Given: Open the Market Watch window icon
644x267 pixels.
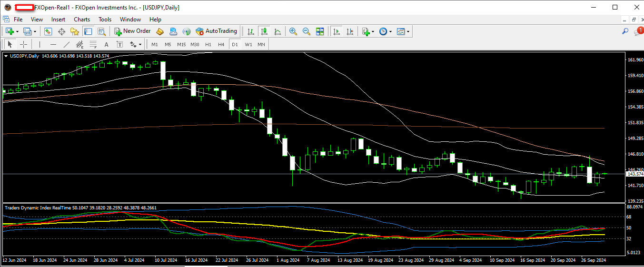Looking at the screenshot, I should 48,31.
